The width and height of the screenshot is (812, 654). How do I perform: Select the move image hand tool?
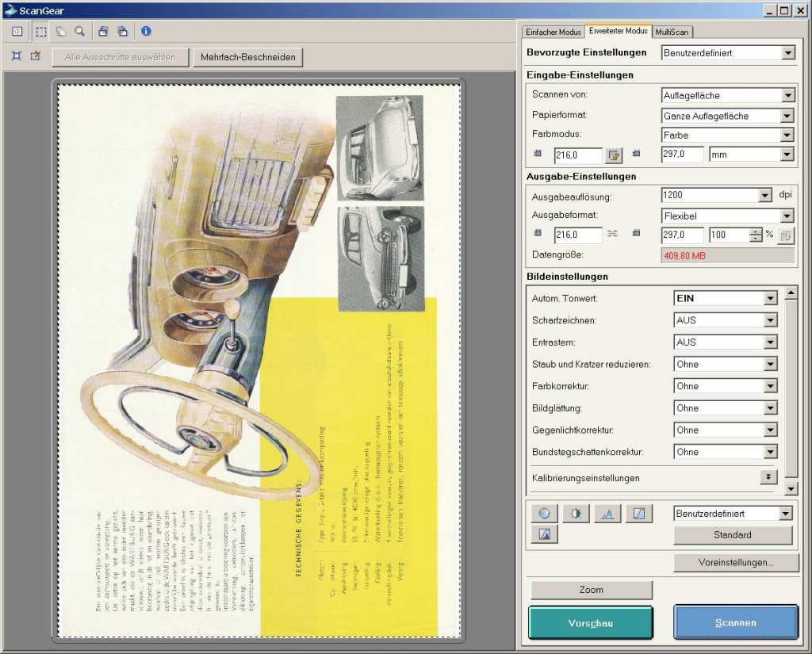[x=60, y=32]
